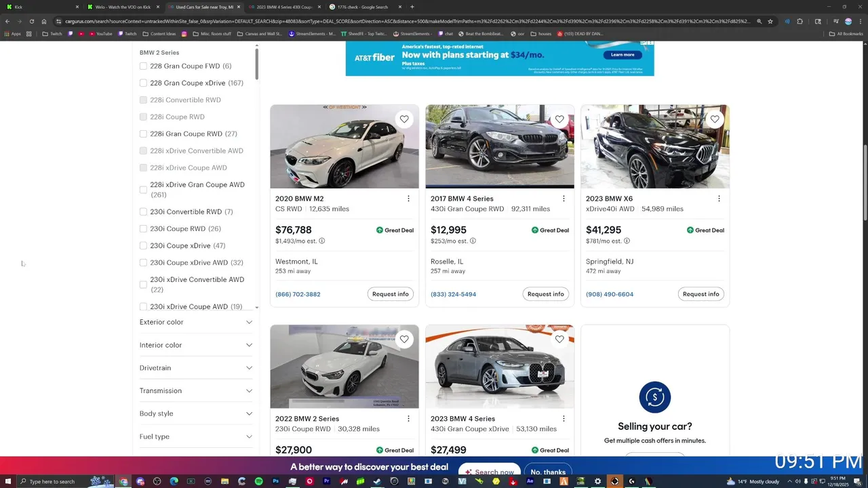Screen dimensions: 868x488
Task: Click the Selling your car dollar icon
Action: 655,397
